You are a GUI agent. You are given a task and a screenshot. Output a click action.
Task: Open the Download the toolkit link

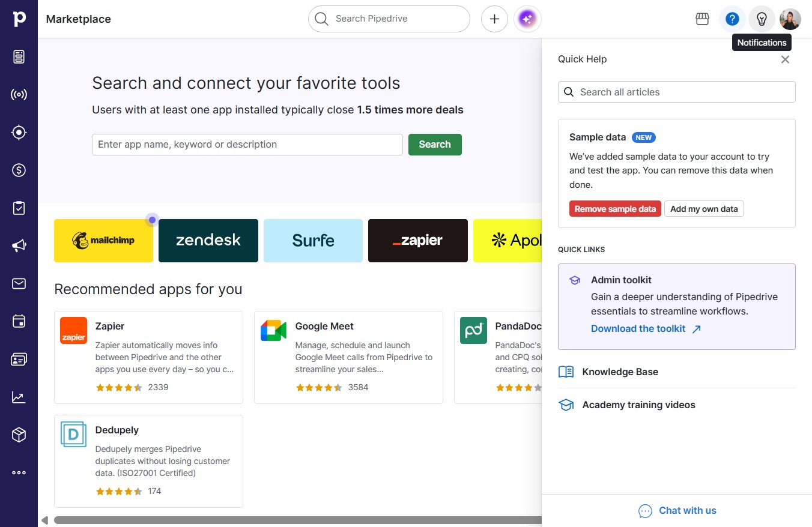click(x=646, y=328)
